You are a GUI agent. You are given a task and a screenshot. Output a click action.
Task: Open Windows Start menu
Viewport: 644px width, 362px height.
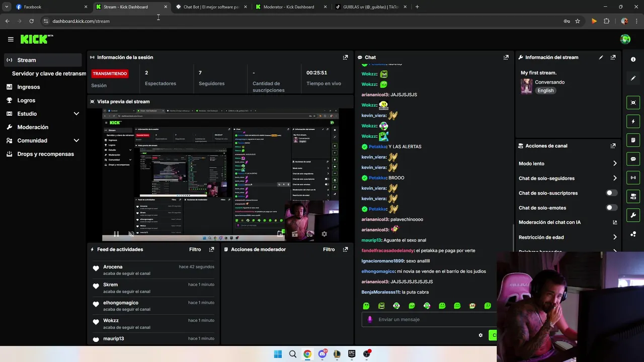278,354
